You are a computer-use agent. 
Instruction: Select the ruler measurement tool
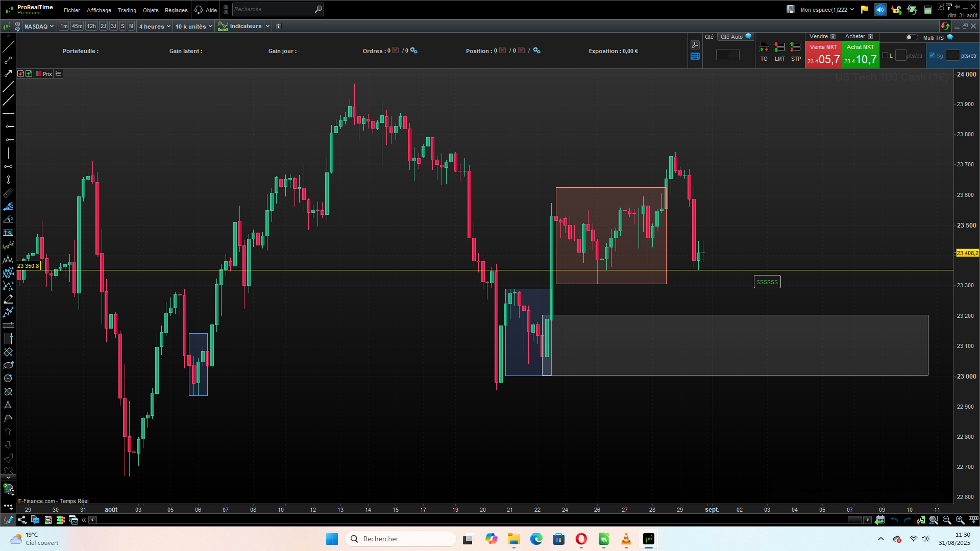(x=8, y=193)
